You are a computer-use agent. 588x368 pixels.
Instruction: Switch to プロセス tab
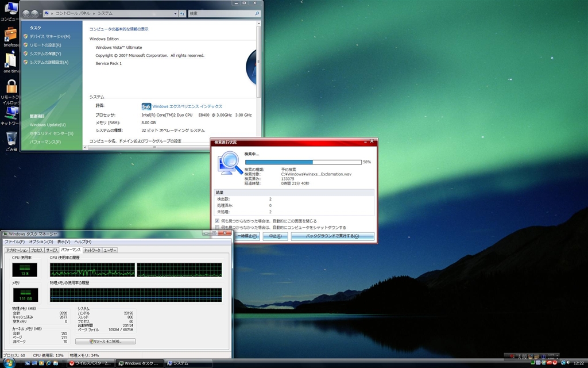pyautogui.click(x=37, y=250)
